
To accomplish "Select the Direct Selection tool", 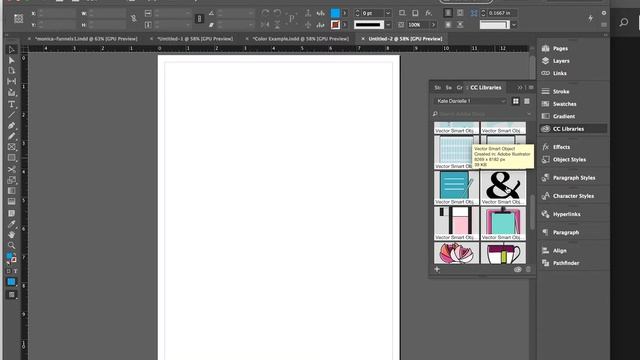I will click(11, 60).
